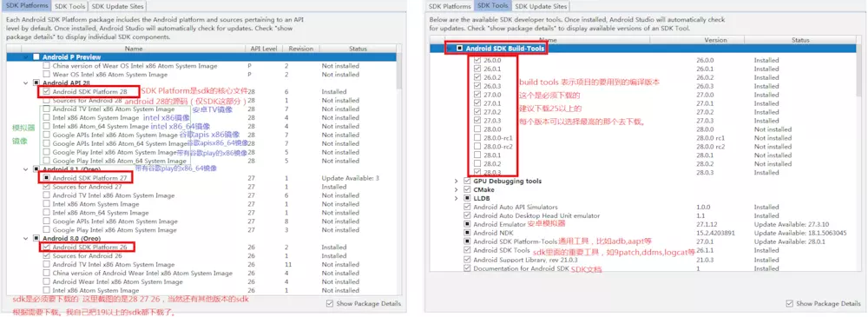This screenshot has height=317, width=868.
Task: Uncheck the CMake checkbox
Action: (467, 189)
